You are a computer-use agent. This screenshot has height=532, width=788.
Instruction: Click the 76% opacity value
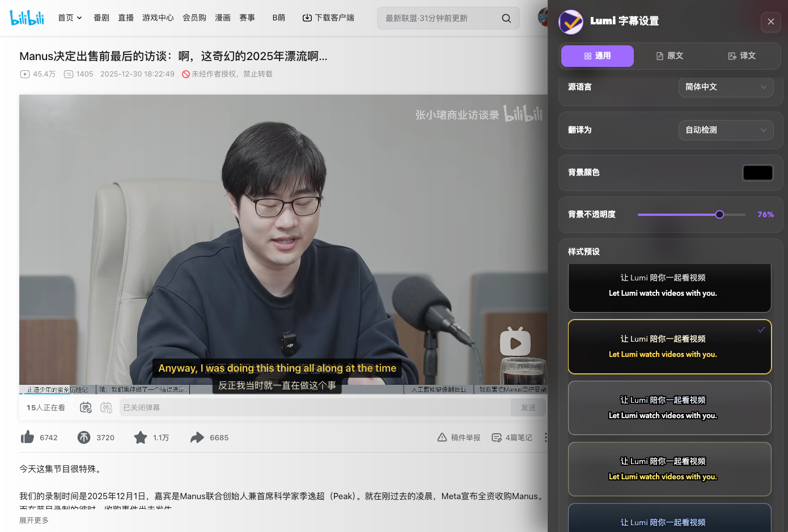click(765, 215)
